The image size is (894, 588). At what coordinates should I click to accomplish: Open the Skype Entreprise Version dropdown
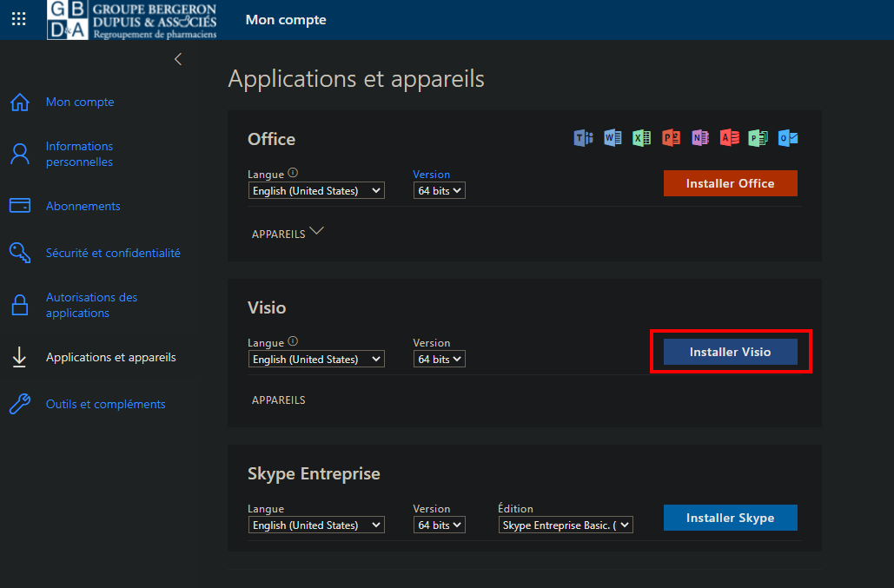[439, 525]
